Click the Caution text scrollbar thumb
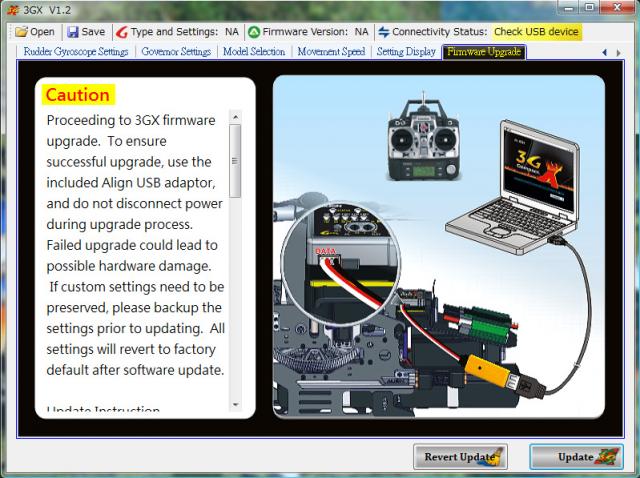Image resolution: width=640 pixels, height=478 pixels. pos(235,161)
